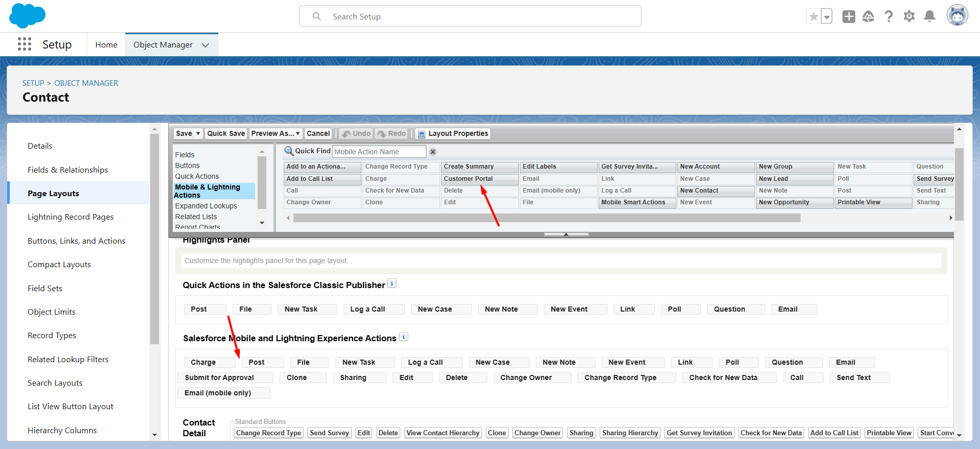This screenshot has width=980, height=449.
Task: Select the Mobile Smart Actions palette item
Action: click(x=637, y=202)
